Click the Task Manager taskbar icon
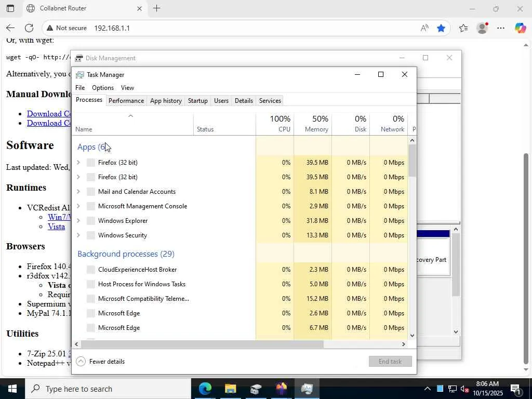 pos(307,389)
